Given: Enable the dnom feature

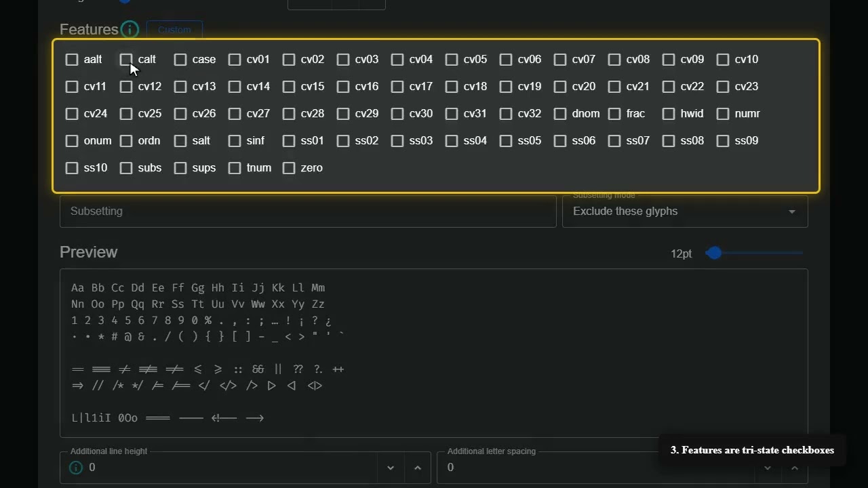Looking at the screenshot, I should (x=560, y=114).
